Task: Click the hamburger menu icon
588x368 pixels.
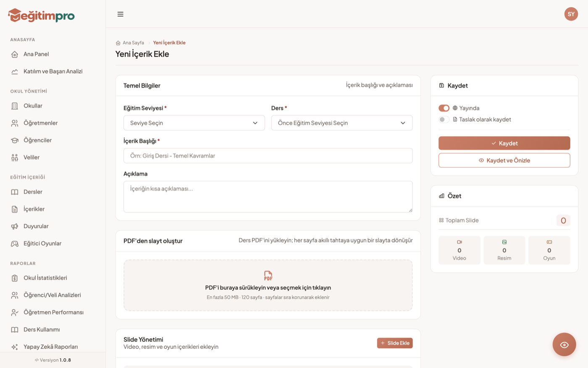Action: (121, 14)
